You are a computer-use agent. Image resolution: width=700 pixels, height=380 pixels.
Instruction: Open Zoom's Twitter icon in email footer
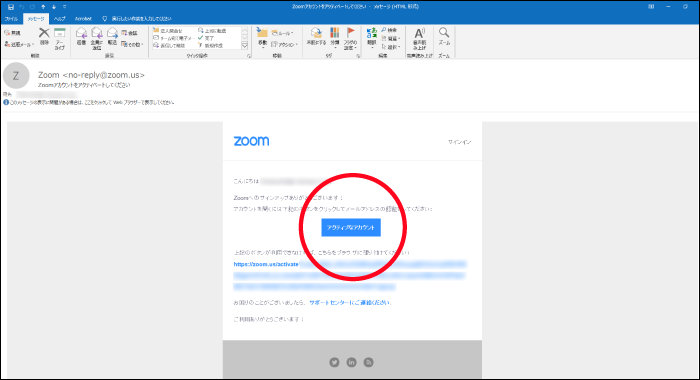334,362
